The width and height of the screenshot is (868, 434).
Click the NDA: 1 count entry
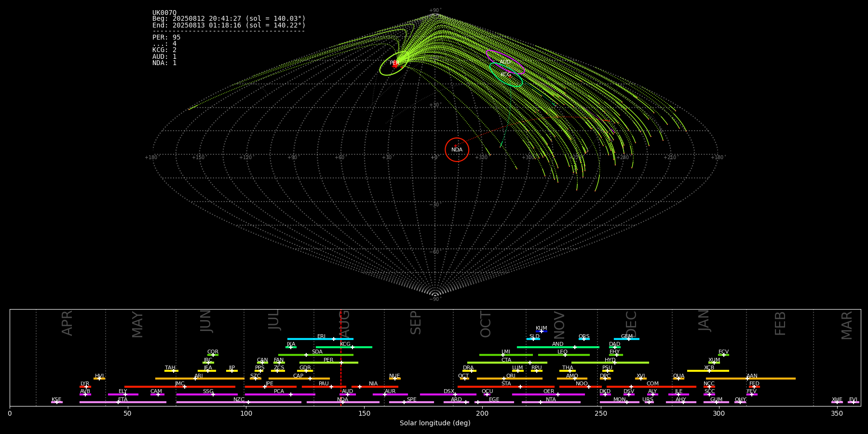coord(164,63)
